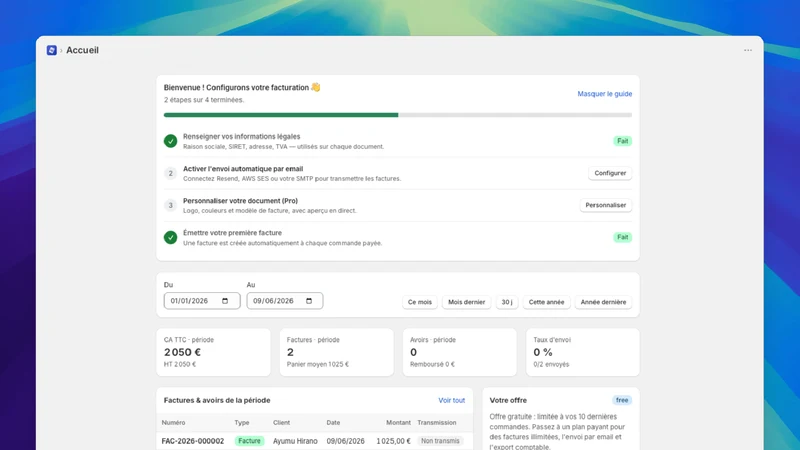The width and height of the screenshot is (800, 450).
Task: Click the Facture type badge
Action: pos(249,441)
